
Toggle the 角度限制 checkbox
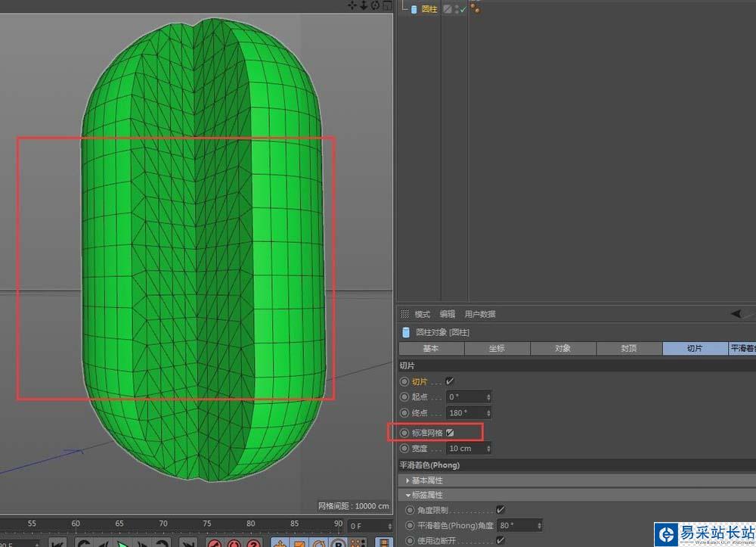pos(500,510)
